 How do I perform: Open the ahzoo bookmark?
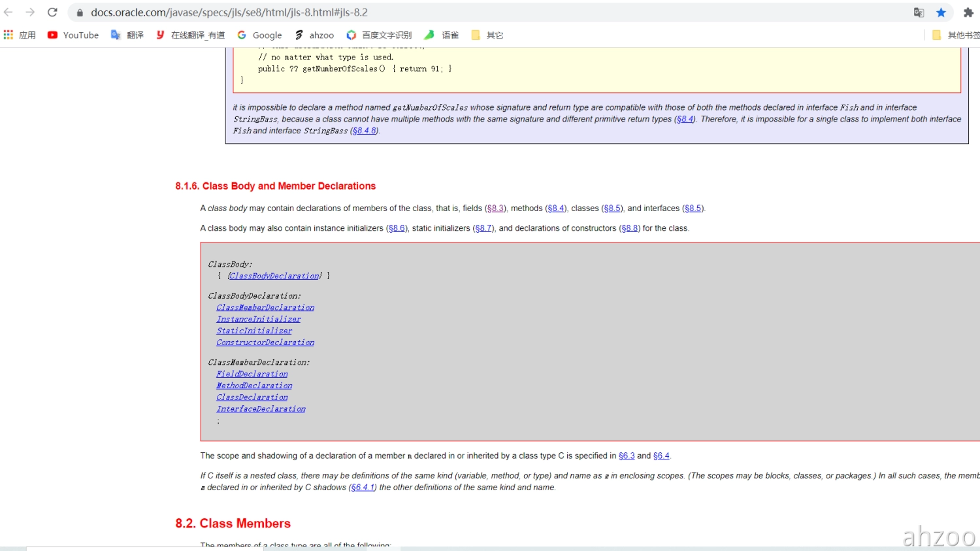[x=314, y=35]
